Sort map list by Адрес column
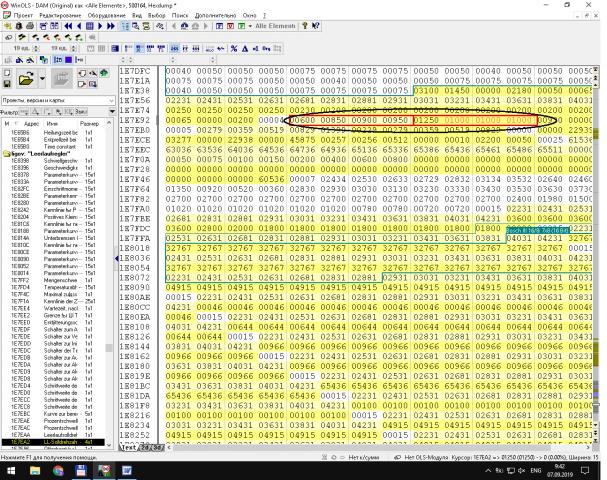 coord(31,123)
